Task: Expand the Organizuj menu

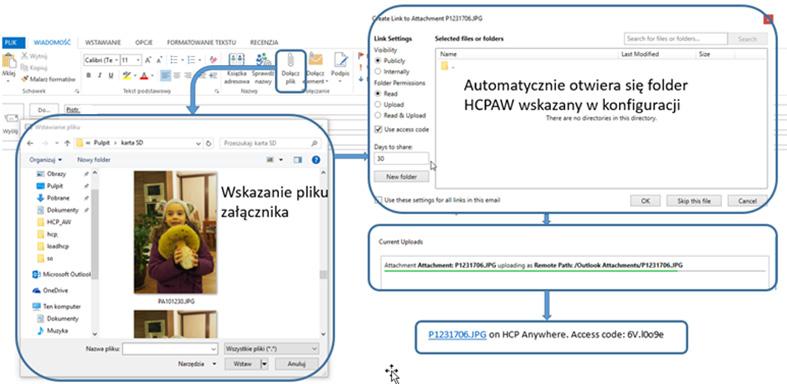Action: [46, 160]
